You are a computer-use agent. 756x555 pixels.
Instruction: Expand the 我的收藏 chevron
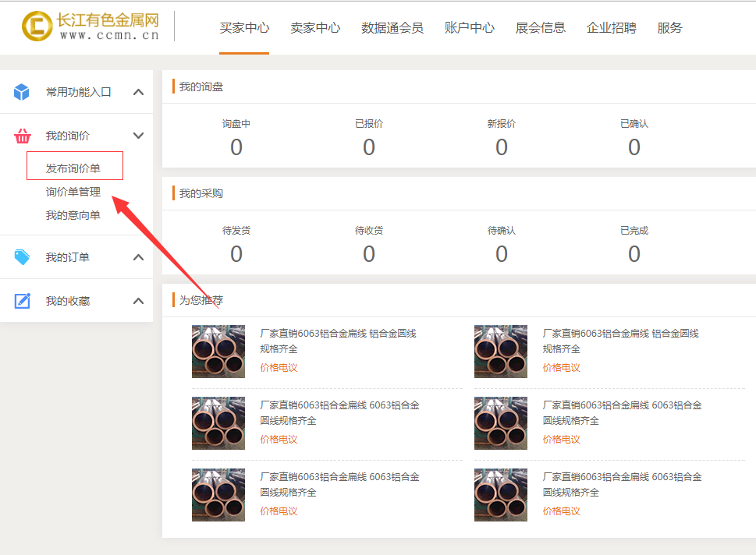(138, 301)
